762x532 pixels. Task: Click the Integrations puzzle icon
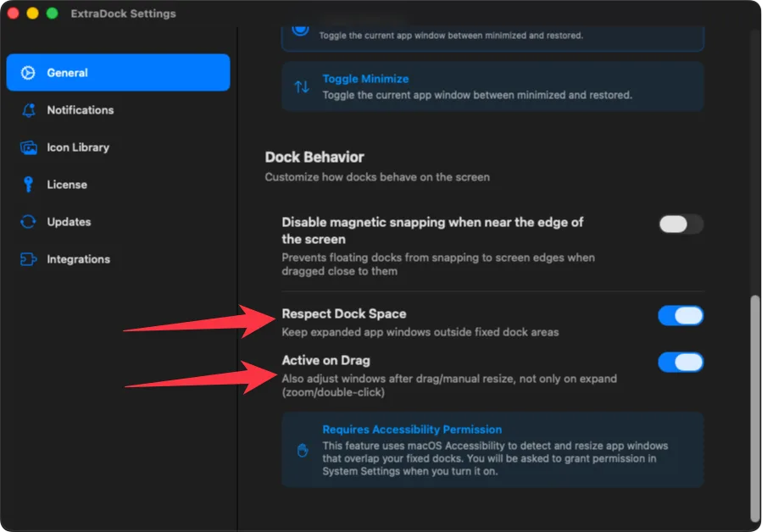28,259
